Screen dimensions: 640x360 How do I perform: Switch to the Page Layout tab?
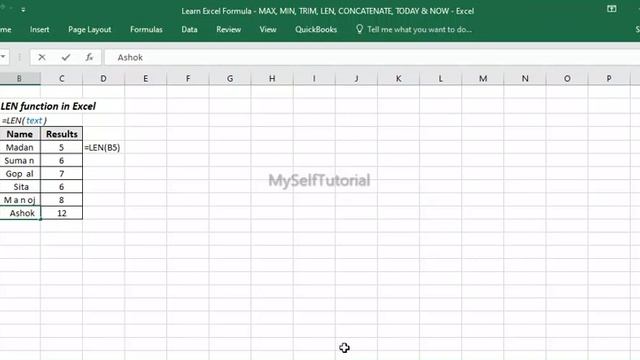pyautogui.click(x=89, y=29)
